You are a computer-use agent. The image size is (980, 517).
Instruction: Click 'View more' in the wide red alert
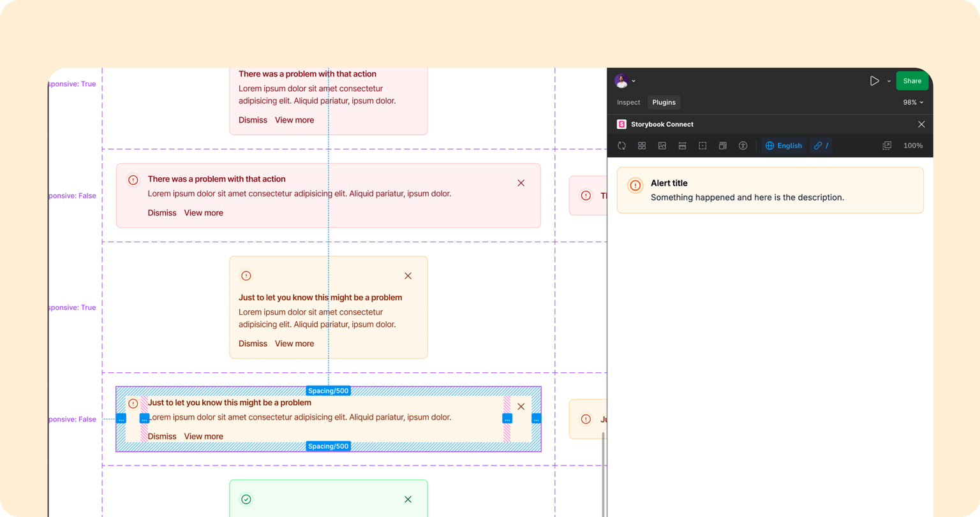click(x=204, y=213)
